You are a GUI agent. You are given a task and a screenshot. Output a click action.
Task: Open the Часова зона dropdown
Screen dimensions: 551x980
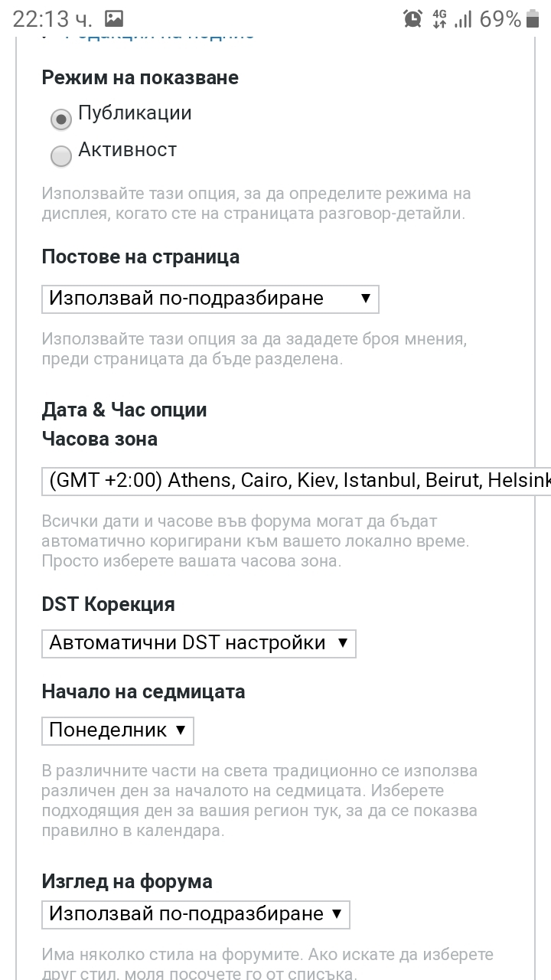pyautogui.click(x=297, y=481)
